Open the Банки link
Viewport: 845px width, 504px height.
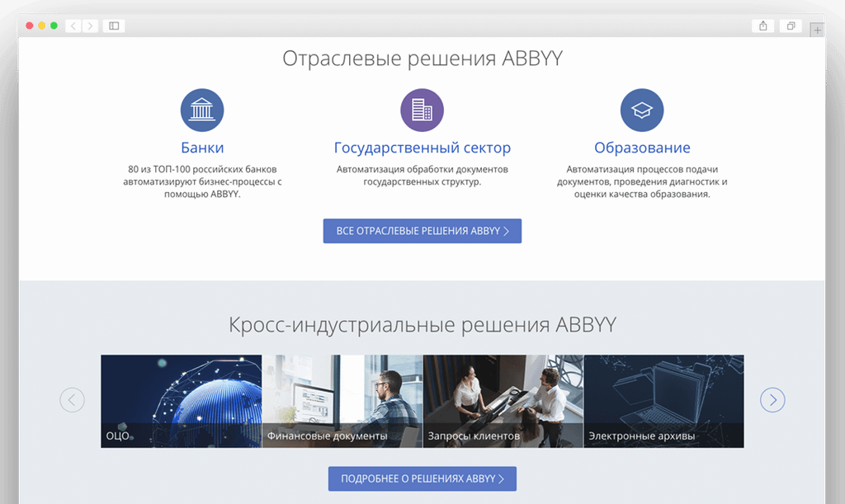(x=202, y=148)
